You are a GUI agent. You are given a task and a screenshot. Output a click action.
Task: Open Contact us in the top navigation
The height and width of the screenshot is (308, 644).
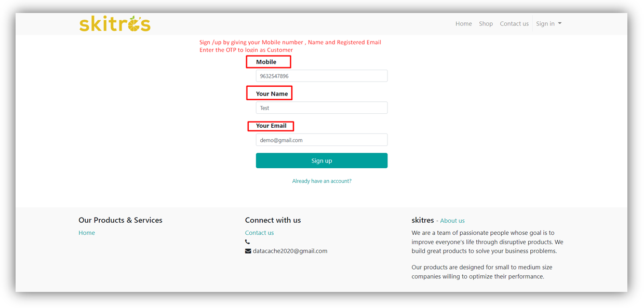(514, 24)
